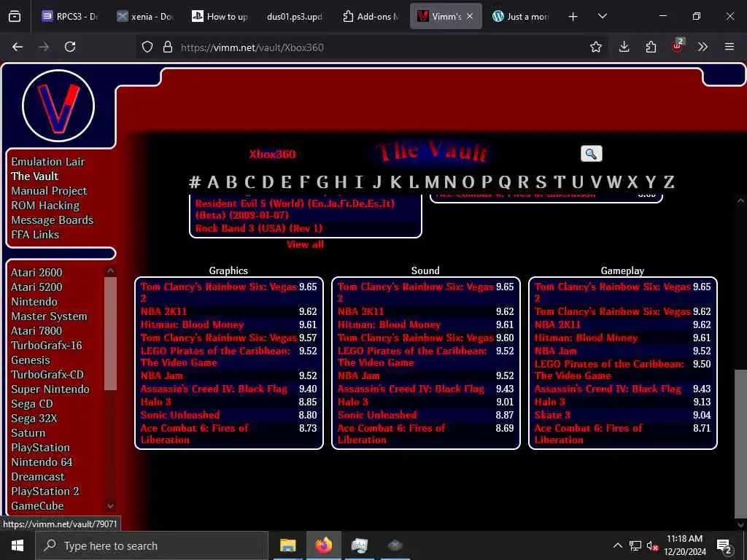Browse games starting with letter A

click(213, 182)
